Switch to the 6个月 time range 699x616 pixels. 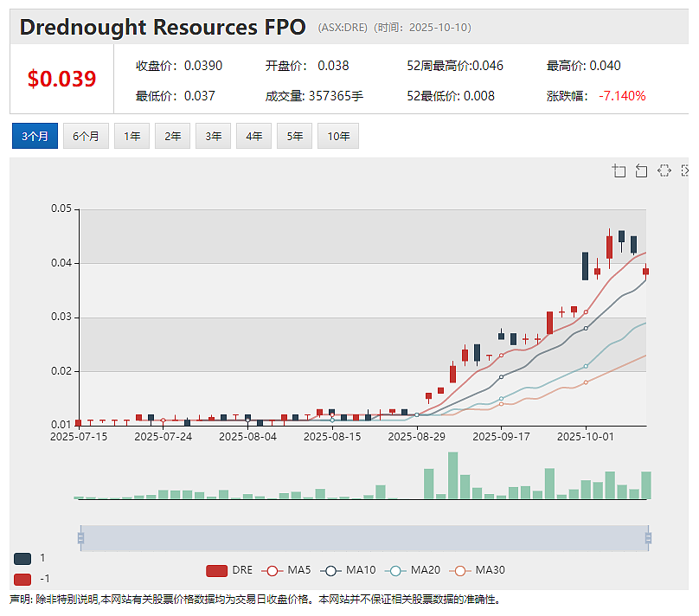coord(86,136)
